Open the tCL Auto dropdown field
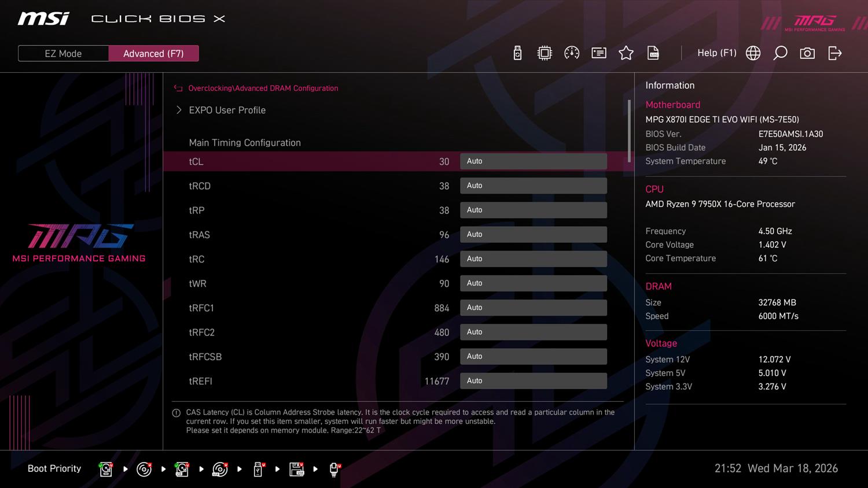 [x=533, y=161]
